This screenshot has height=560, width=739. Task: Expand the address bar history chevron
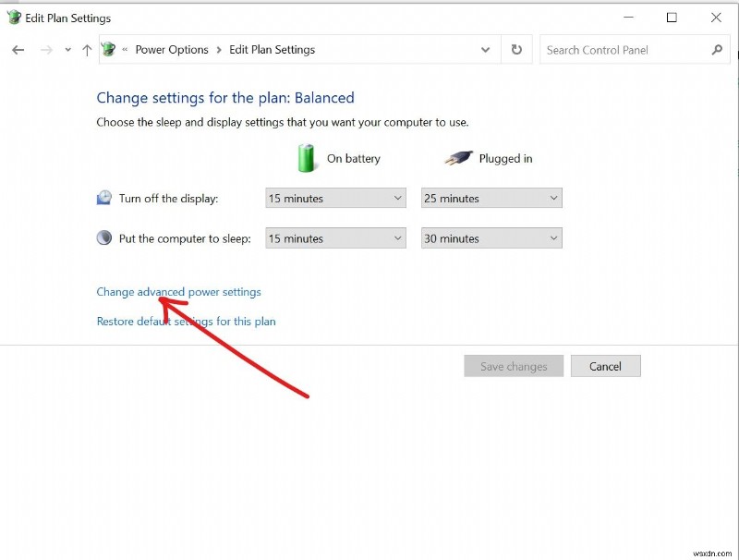click(x=486, y=50)
